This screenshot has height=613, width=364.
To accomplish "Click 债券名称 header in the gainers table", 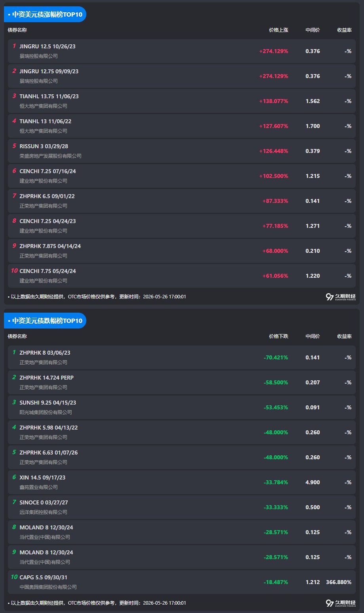I will pos(17,30).
